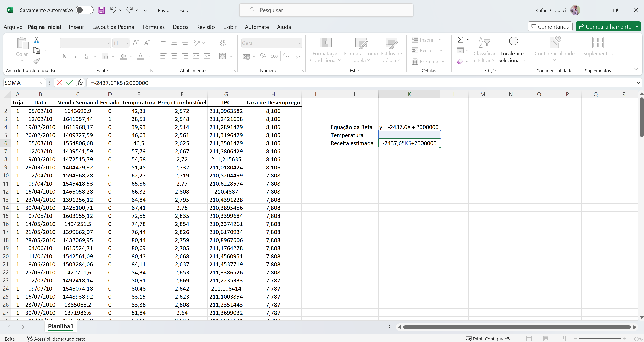Toggle underline on the selection
This screenshot has height=342, width=644.
[86, 56]
